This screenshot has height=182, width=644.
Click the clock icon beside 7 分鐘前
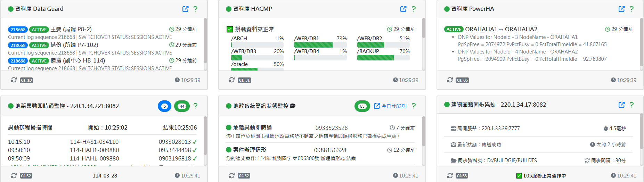click(x=392, y=128)
